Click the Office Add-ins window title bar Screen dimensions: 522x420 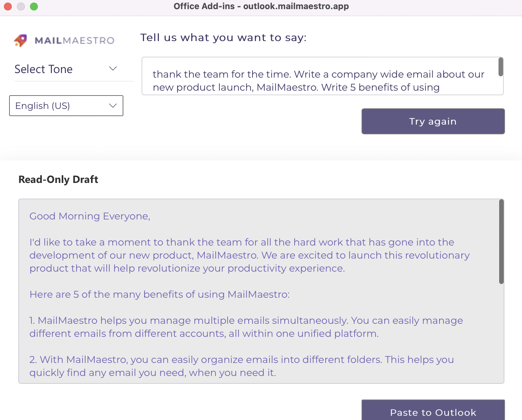click(261, 6)
